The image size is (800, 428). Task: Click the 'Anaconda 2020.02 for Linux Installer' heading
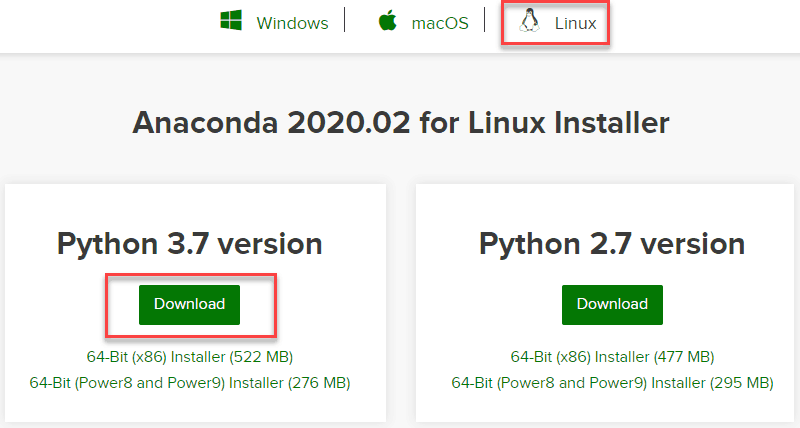pos(401,123)
